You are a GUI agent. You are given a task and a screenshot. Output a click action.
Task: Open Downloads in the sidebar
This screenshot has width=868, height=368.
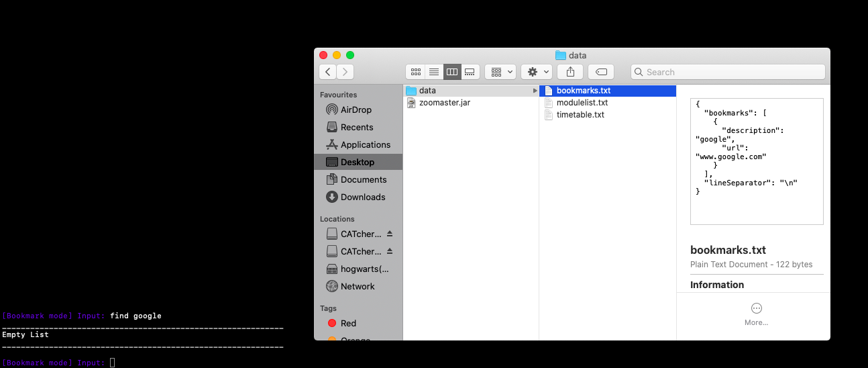click(x=358, y=197)
